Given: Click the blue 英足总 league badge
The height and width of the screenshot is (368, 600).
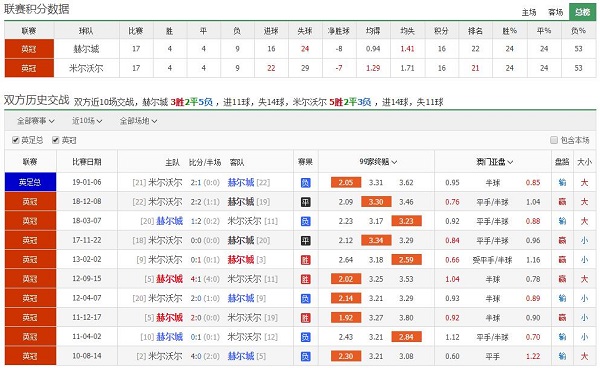Looking at the screenshot, I should (30, 182).
